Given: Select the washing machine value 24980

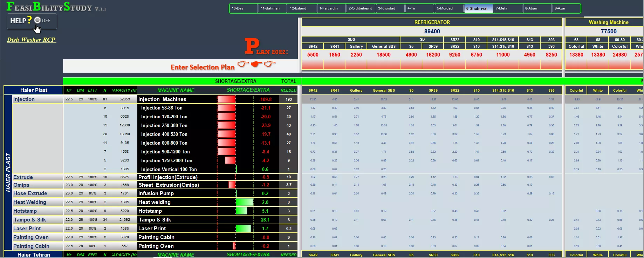Looking at the screenshot, I should (620, 55).
